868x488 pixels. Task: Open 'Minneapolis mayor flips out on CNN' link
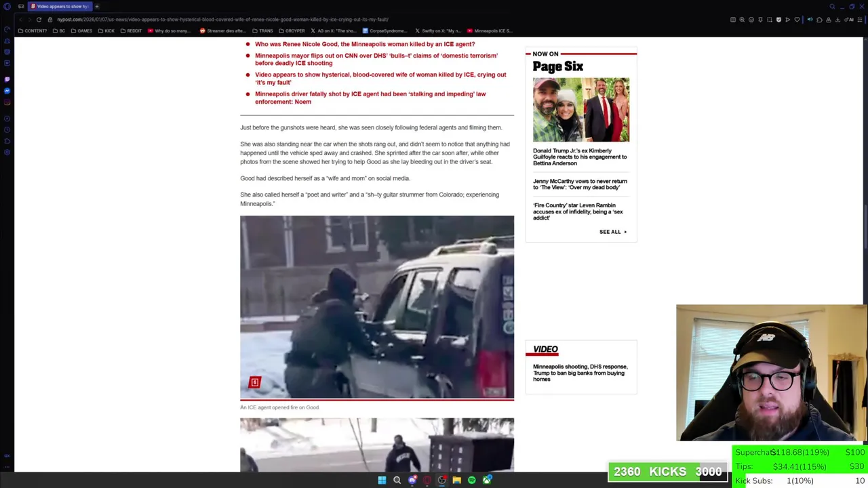pos(376,59)
